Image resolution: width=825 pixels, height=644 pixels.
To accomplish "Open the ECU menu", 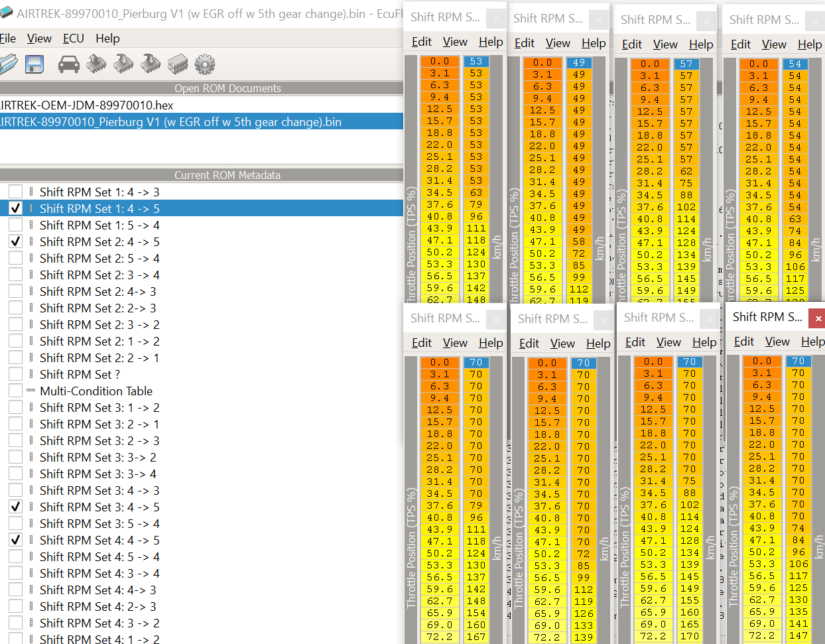I will (73, 38).
